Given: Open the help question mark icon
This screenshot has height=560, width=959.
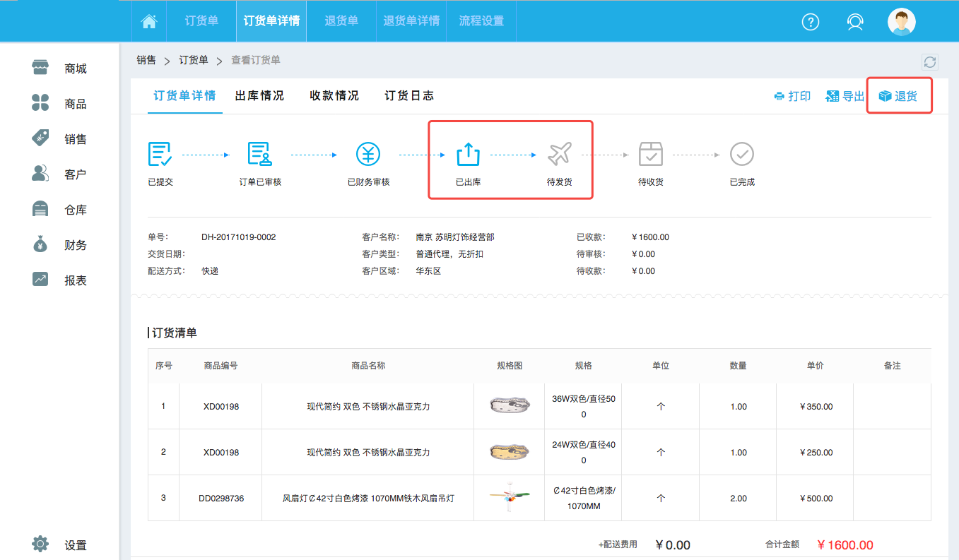Looking at the screenshot, I should (810, 22).
